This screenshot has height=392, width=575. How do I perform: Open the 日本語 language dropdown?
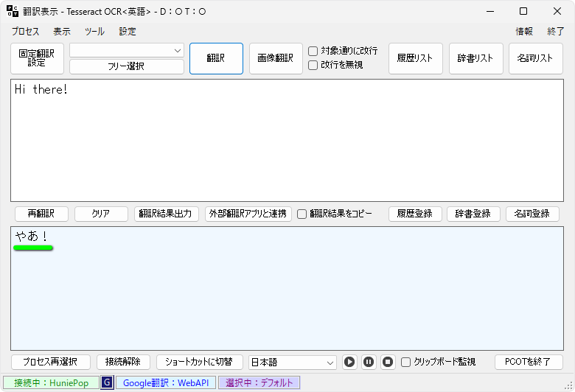point(292,363)
